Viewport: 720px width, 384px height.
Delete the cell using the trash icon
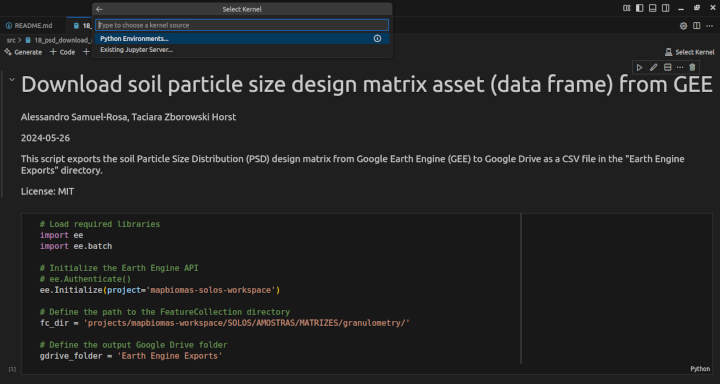coord(692,68)
